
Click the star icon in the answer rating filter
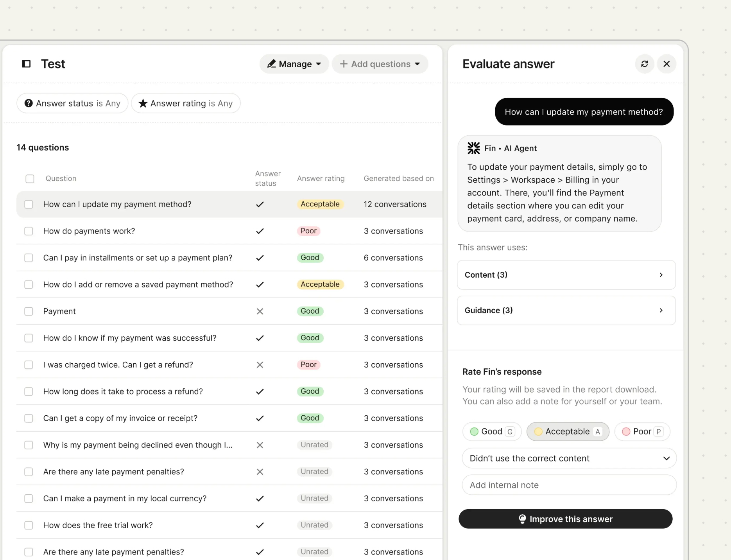143,103
